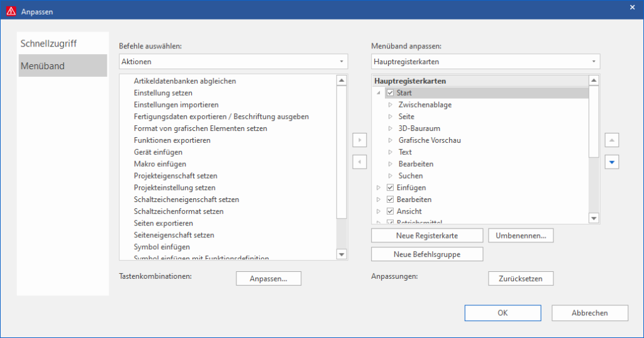
Task: Click the EPLAN app icon in title bar
Action: [10, 10]
